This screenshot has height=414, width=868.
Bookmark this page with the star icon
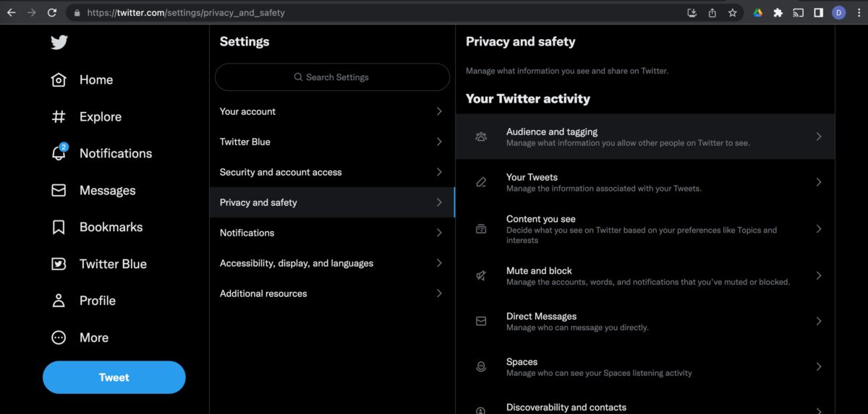click(x=733, y=12)
